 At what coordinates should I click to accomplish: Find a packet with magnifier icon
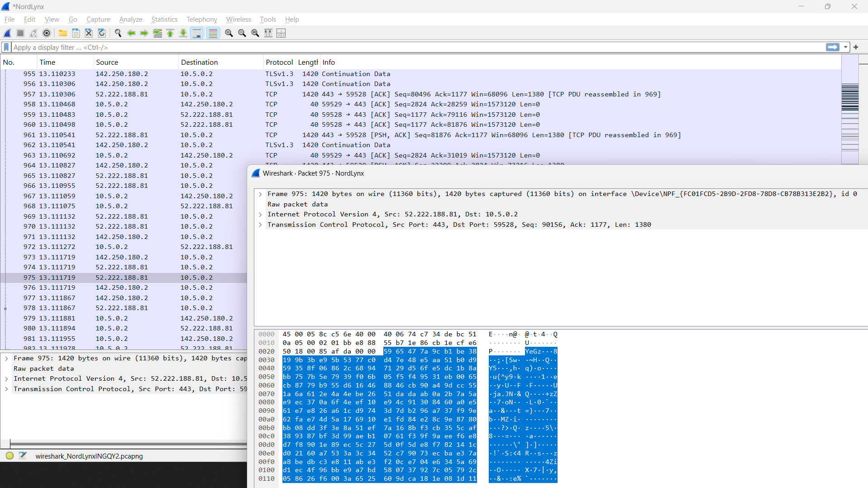(x=118, y=33)
